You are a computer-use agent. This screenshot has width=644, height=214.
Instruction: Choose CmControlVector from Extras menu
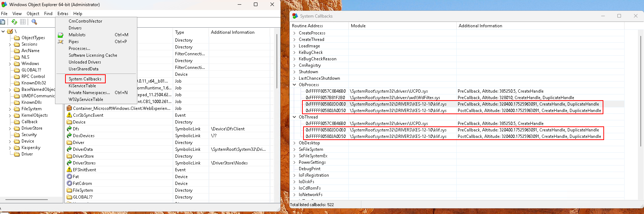86,21
